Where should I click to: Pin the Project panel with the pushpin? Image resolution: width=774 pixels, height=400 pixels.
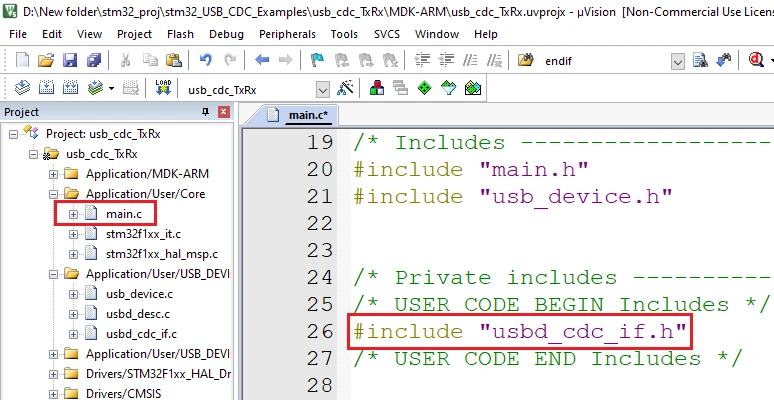click(205, 112)
